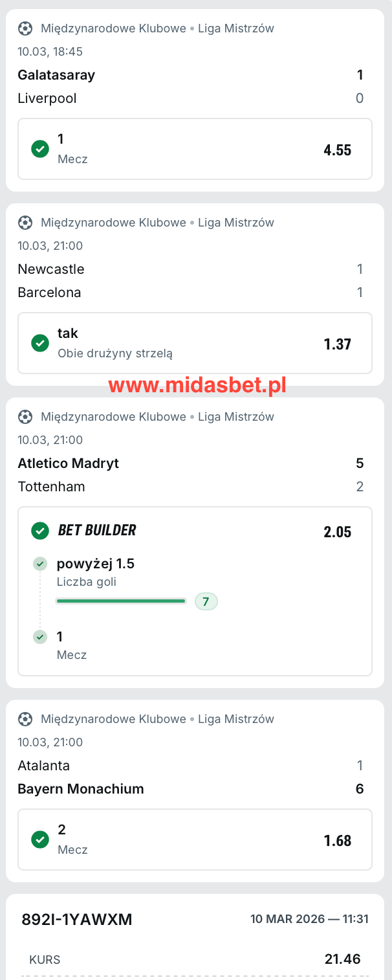Image resolution: width=392 pixels, height=980 pixels.
Task: Click small checkmark beside BET BUILDER's Mecz pick
Action: coord(40,638)
